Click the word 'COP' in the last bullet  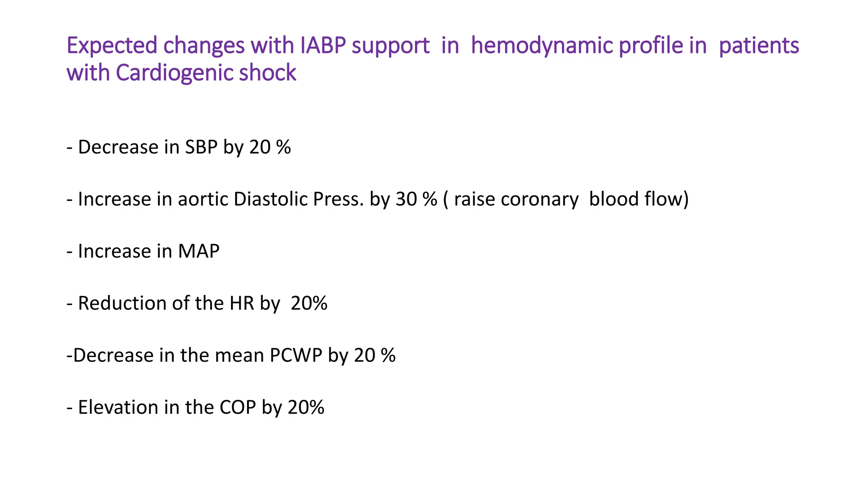238,408
